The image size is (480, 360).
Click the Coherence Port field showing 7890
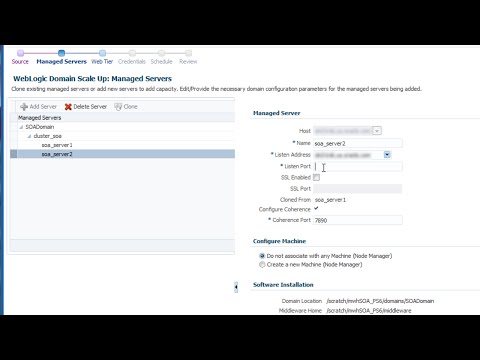click(x=357, y=220)
